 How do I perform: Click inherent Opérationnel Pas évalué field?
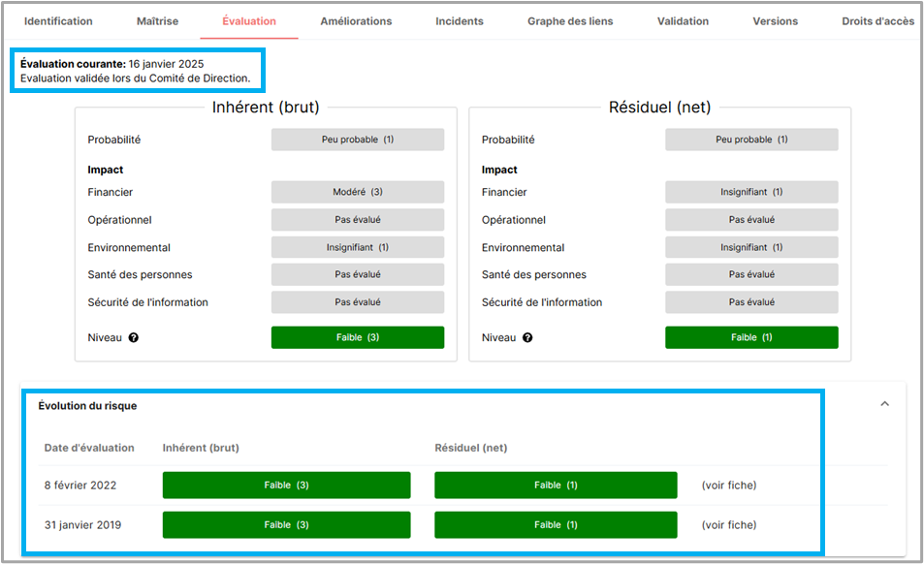357,220
